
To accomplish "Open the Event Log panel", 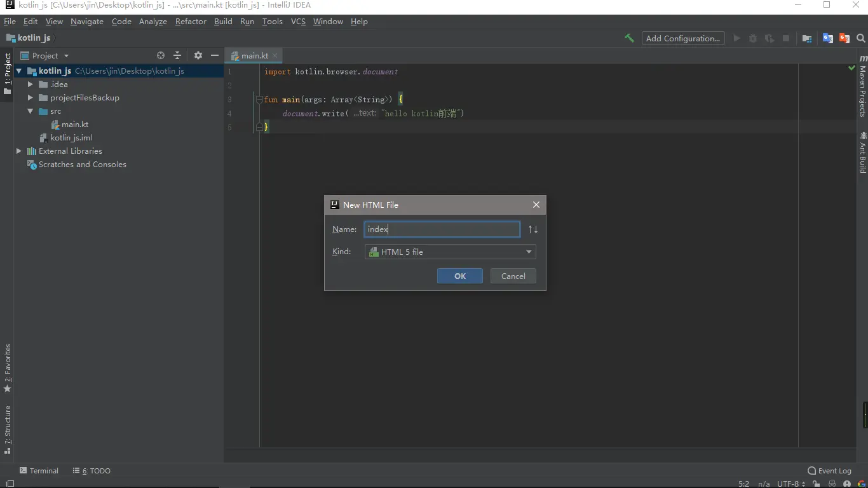I will pyautogui.click(x=829, y=471).
